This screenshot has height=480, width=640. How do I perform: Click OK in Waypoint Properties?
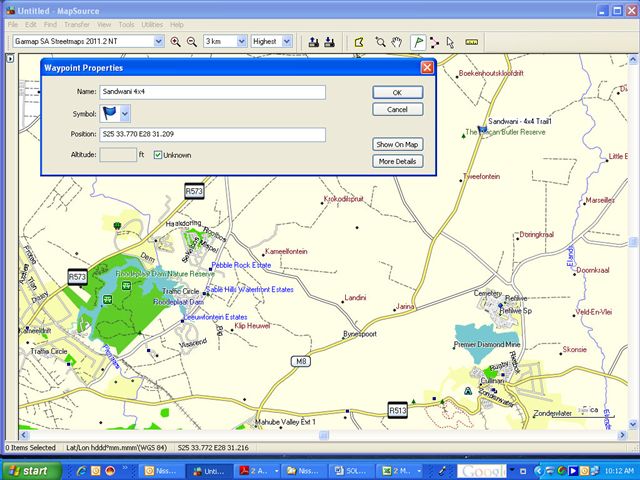tap(398, 92)
